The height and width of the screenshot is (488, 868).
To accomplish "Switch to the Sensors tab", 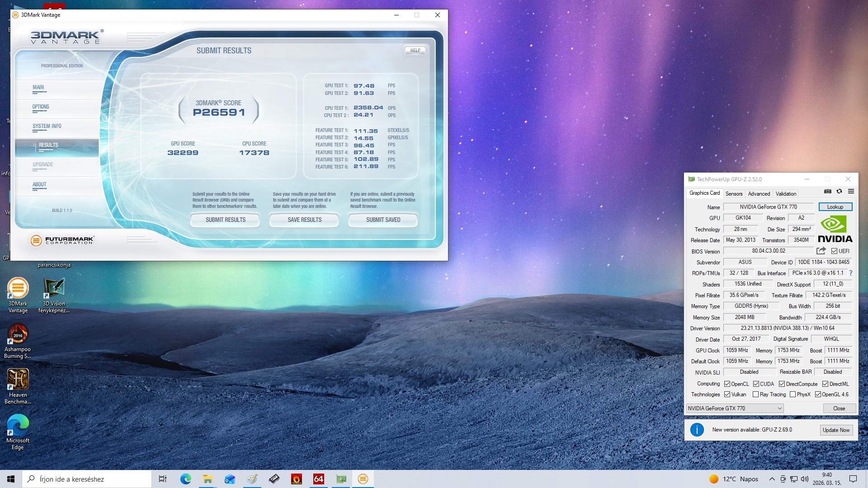I will (734, 194).
